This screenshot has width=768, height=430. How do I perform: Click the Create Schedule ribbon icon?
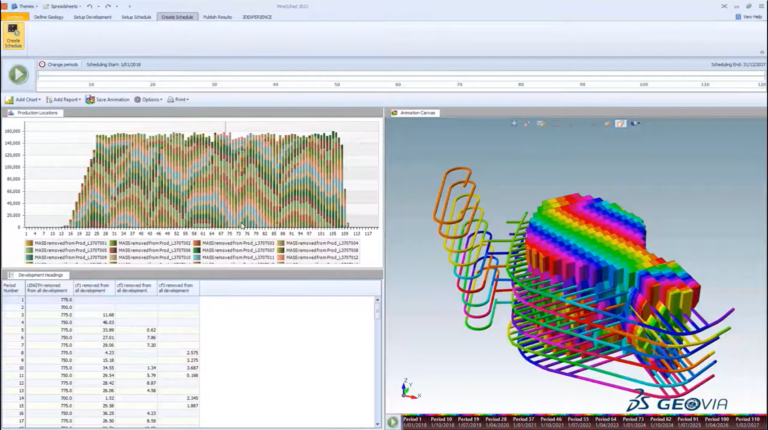[13, 36]
